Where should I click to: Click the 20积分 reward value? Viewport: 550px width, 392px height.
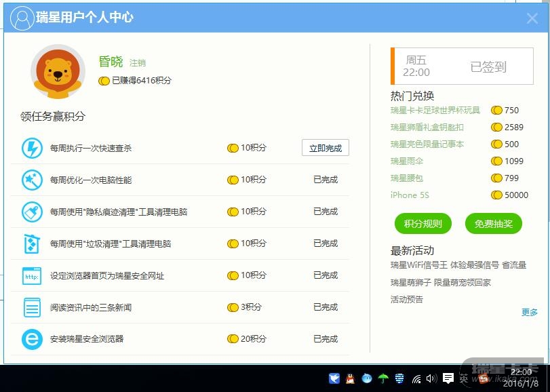click(253, 338)
